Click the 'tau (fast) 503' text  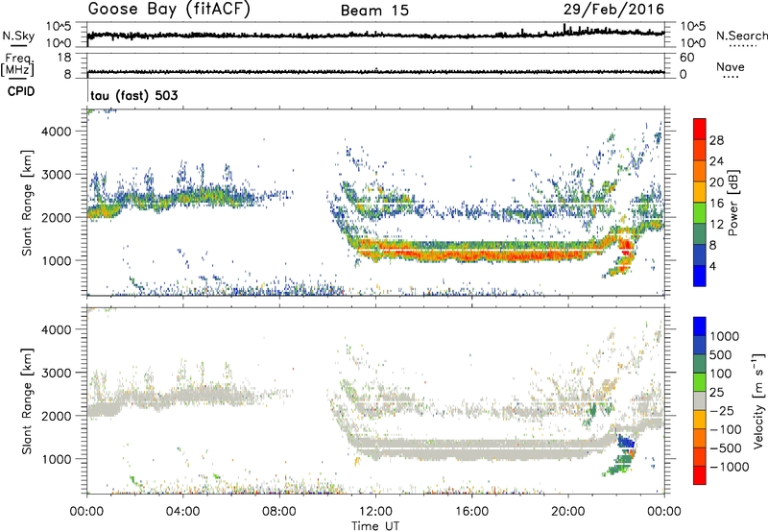pos(134,95)
